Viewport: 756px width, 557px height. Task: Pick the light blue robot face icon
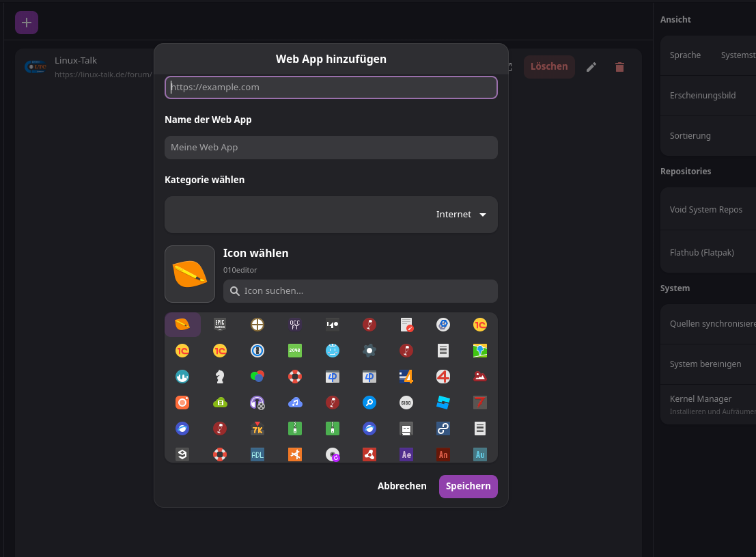[332, 351]
